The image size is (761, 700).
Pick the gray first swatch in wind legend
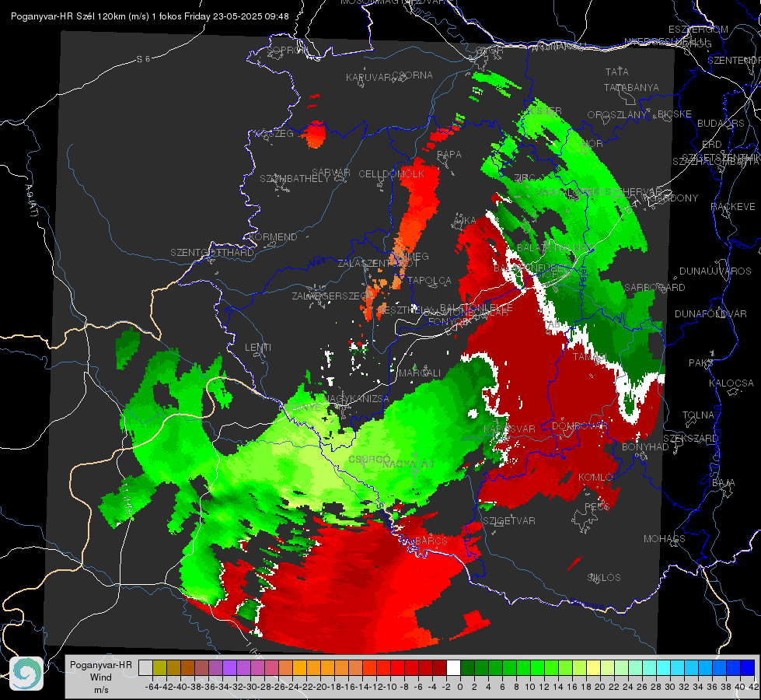145,667
